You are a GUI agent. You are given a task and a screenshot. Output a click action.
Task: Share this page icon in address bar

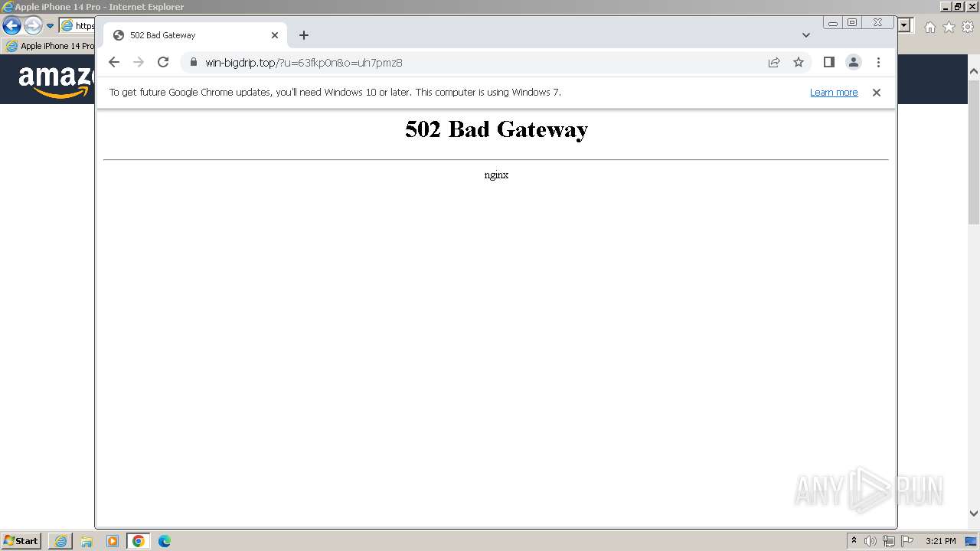tap(774, 63)
